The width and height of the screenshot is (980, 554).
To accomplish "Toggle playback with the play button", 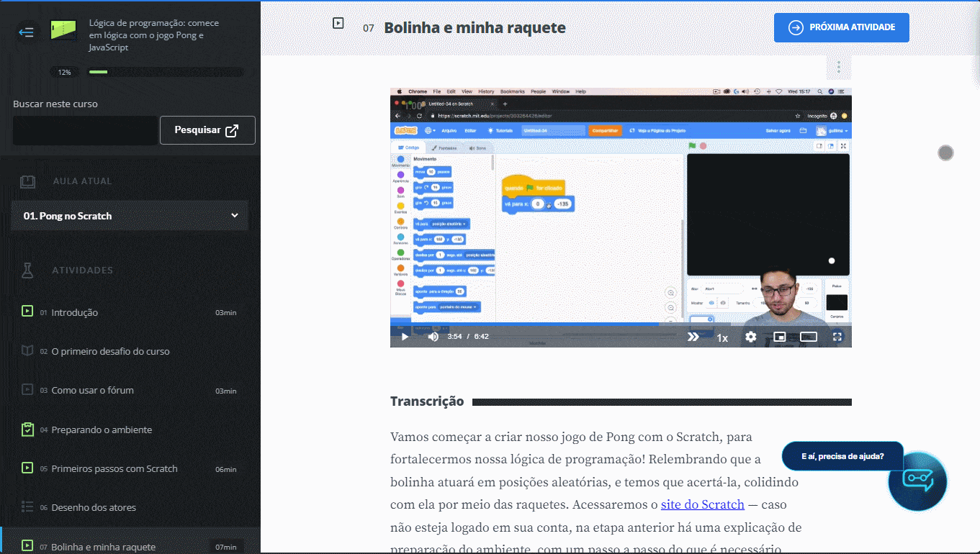I will coord(404,336).
